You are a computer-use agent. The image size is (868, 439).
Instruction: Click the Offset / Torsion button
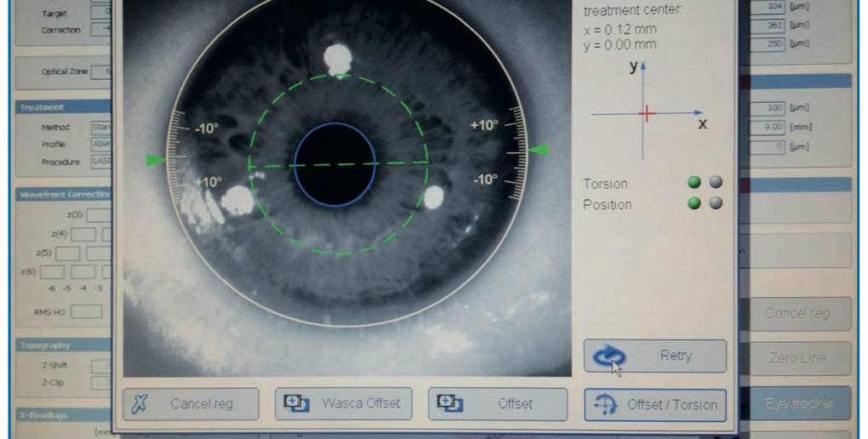(655, 405)
